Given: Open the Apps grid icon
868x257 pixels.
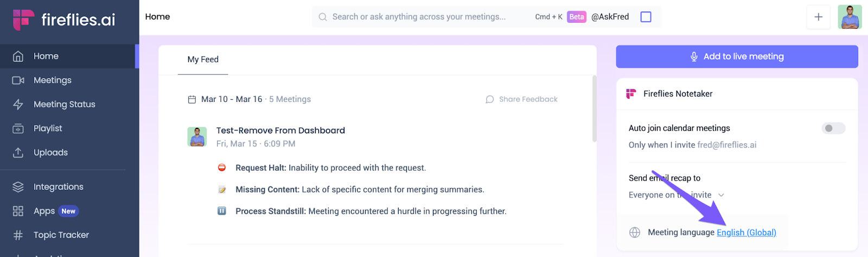Looking at the screenshot, I should [x=18, y=211].
